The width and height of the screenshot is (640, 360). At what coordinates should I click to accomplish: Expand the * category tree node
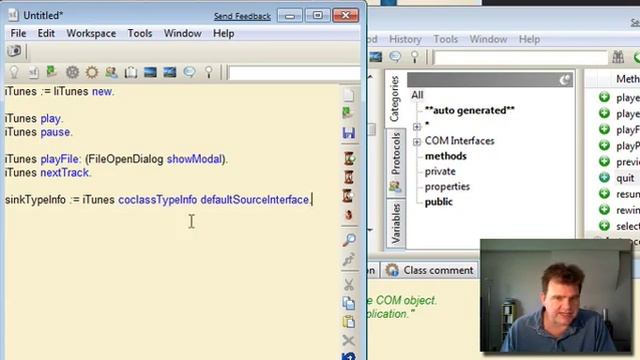click(417, 127)
